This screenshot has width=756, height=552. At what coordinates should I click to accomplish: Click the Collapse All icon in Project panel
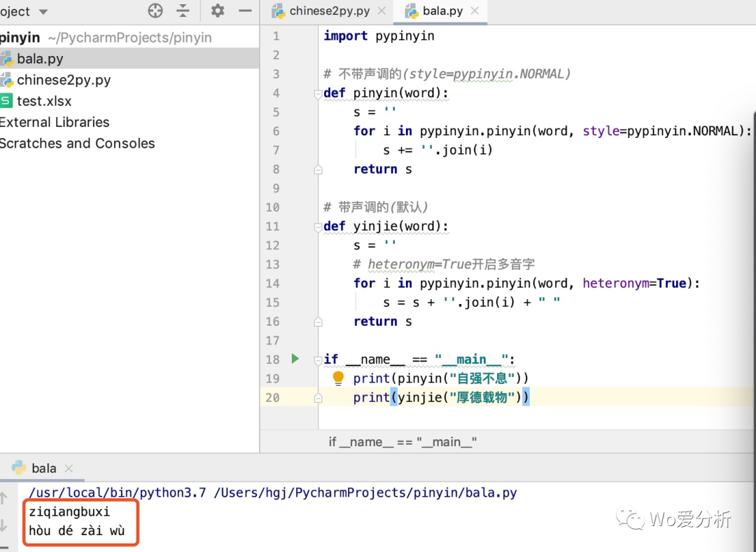click(x=183, y=11)
